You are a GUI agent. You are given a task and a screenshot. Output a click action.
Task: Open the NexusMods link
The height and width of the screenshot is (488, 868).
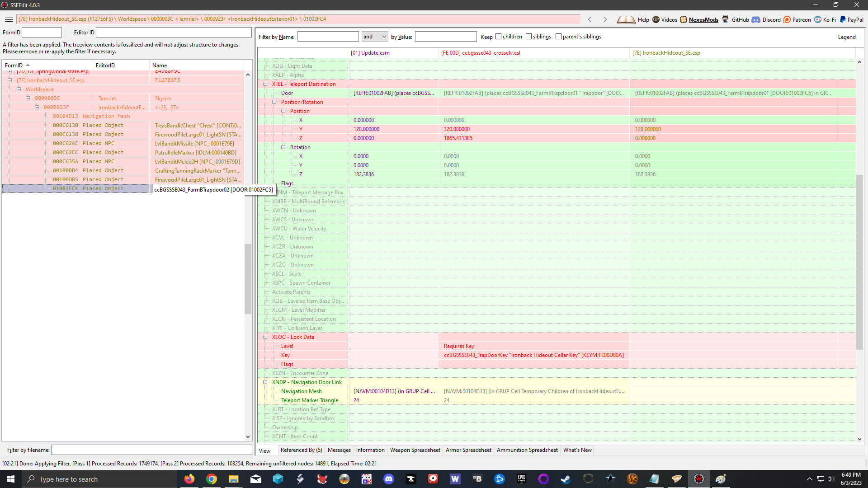pyautogui.click(x=703, y=19)
